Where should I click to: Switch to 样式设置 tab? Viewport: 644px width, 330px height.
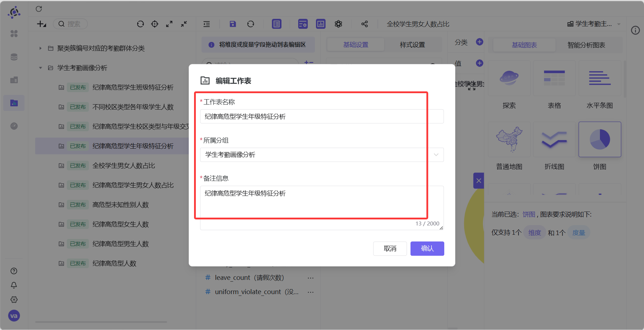[412, 45]
